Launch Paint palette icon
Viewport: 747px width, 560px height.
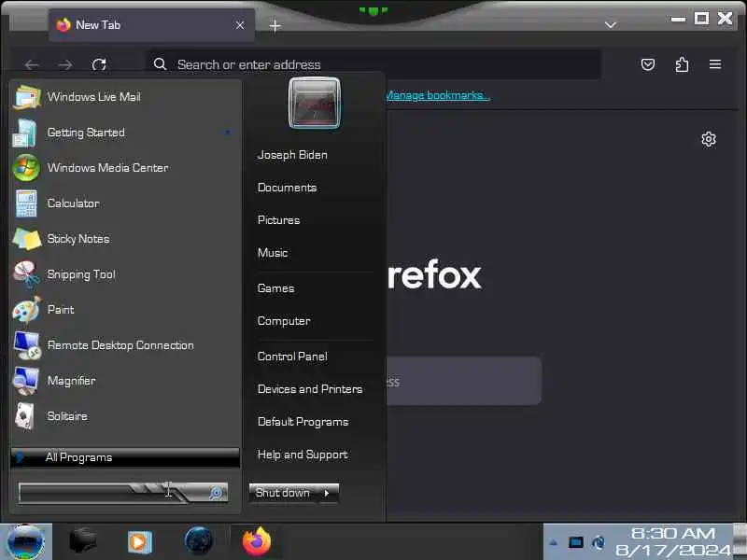pyautogui.click(x=27, y=310)
